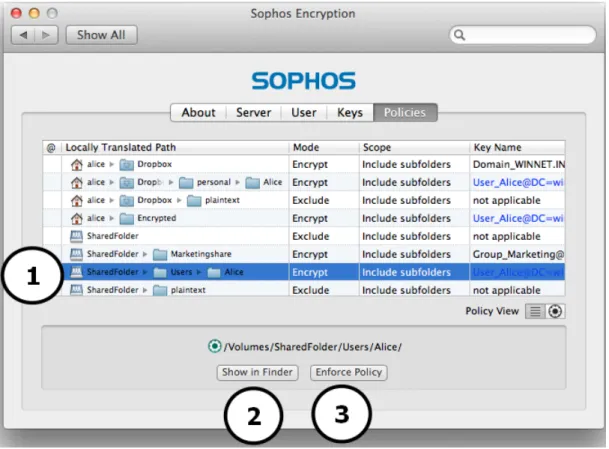
Task: Click the plaintext folder icon under Dropbox
Action: point(194,201)
